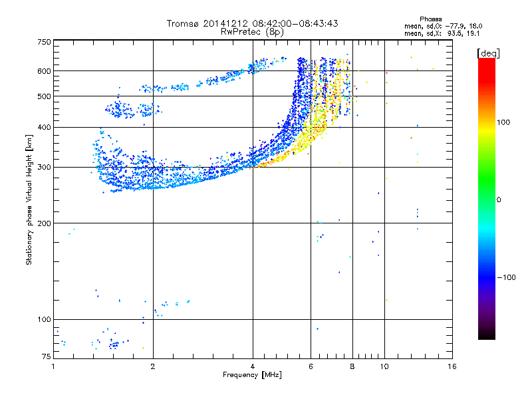The image size is (532, 399).
Task: Click the y-axis label 'Stationary phase Virtual Height [km]'
Action: [29, 199]
